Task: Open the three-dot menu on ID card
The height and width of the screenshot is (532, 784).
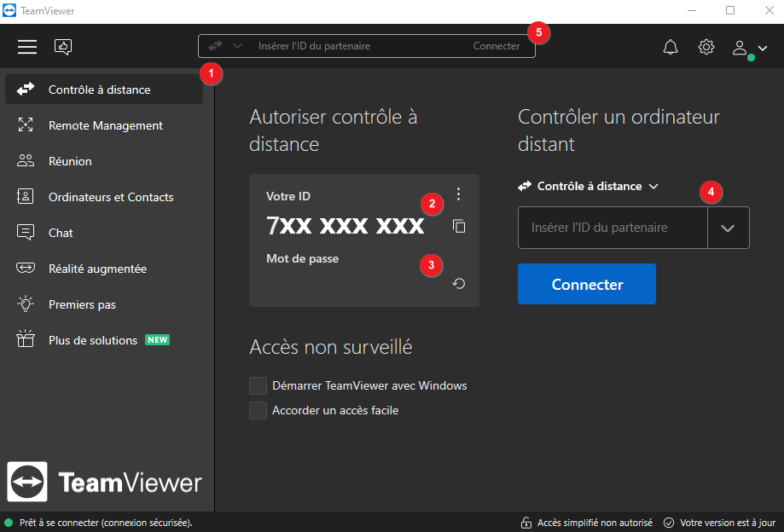Action: click(459, 194)
